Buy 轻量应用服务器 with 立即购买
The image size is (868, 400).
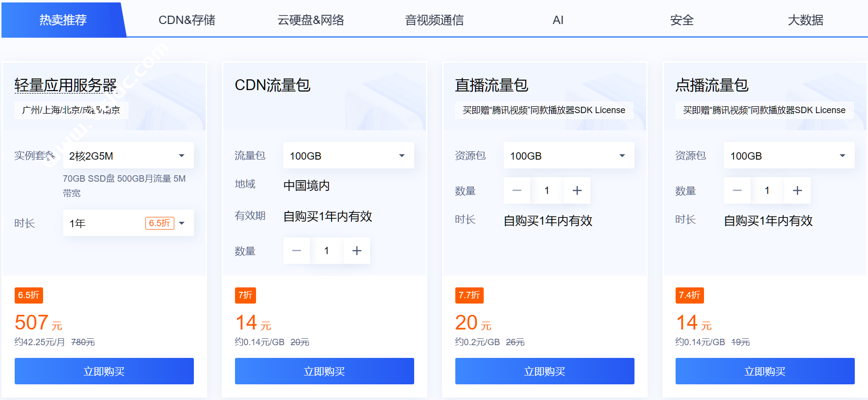pyautogui.click(x=104, y=371)
